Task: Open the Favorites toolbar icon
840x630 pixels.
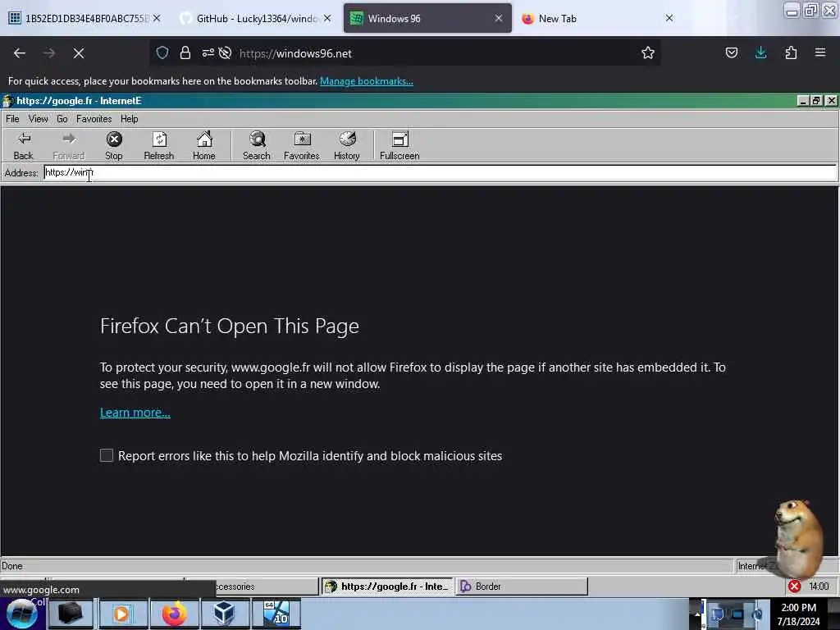Action: pyautogui.click(x=302, y=146)
